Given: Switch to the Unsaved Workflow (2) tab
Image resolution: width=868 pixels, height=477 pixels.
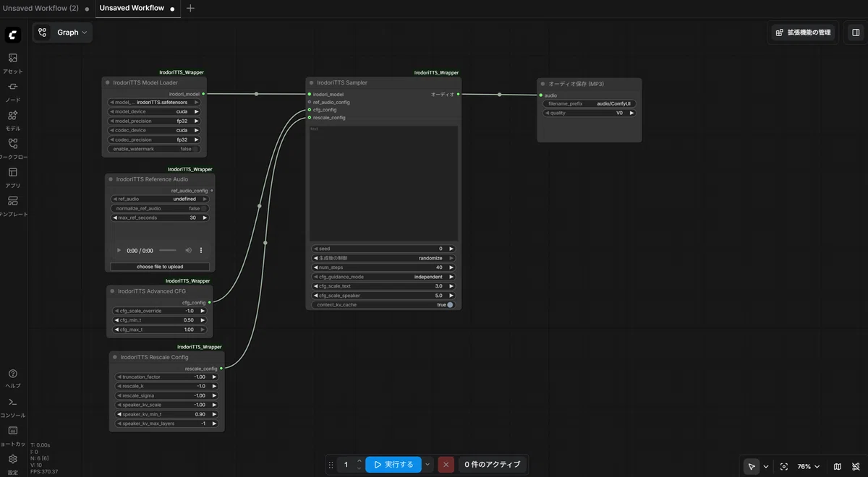Looking at the screenshot, I should tap(41, 9).
